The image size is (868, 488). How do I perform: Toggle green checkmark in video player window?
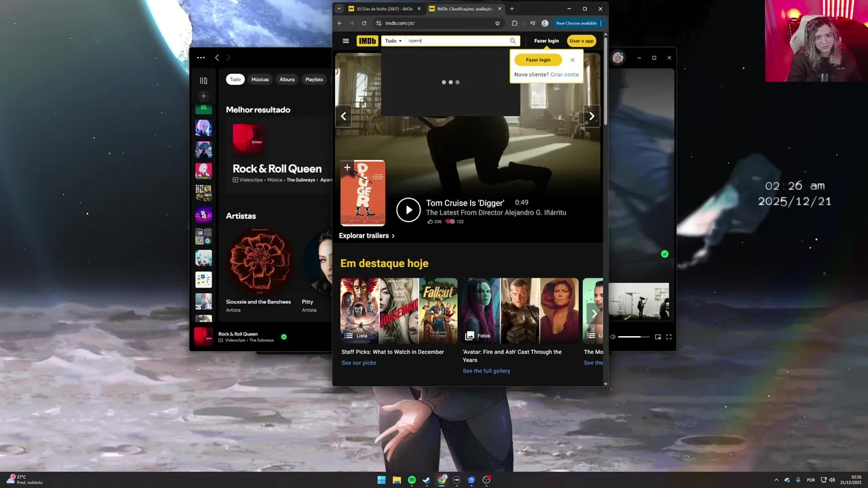tap(665, 254)
